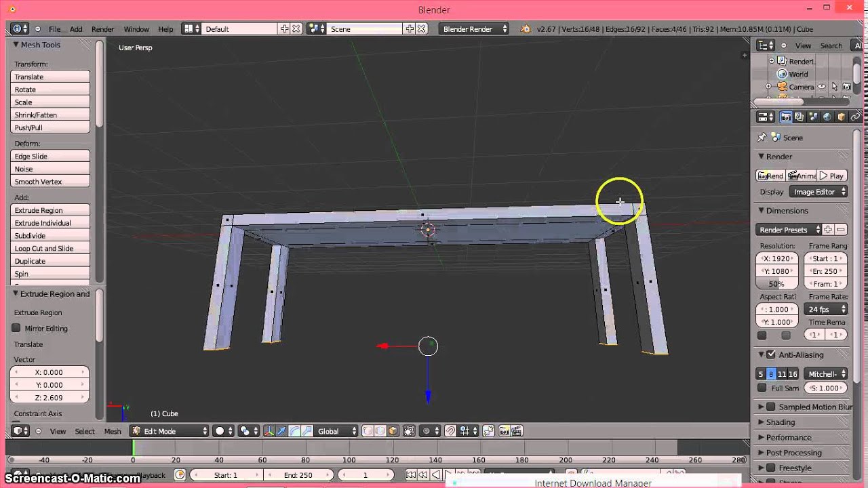Expand the Shading panel
This screenshot has width=868, height=488.
click(761, 422)
